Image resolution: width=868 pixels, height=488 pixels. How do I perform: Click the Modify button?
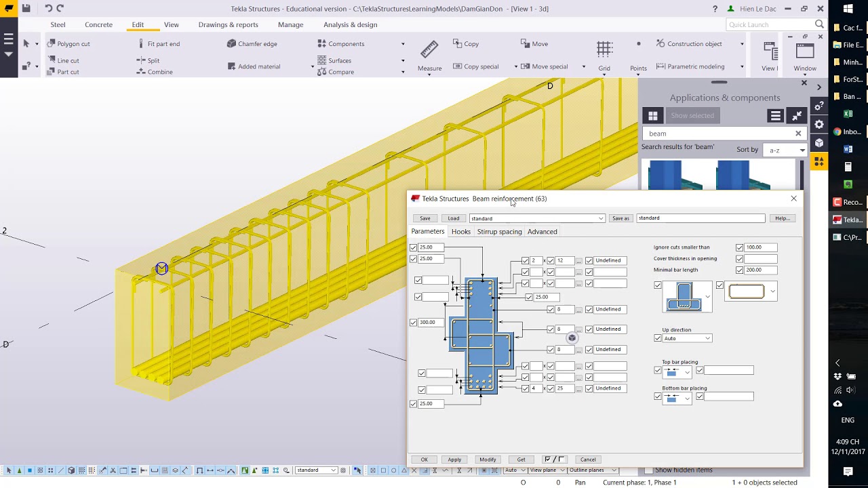click(488, 460)
